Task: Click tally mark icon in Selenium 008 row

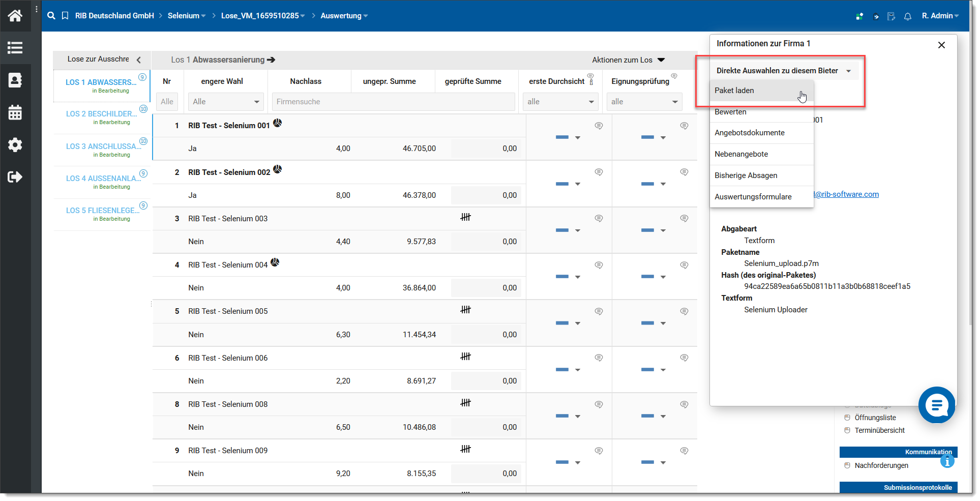Action: tap(466, 403)
